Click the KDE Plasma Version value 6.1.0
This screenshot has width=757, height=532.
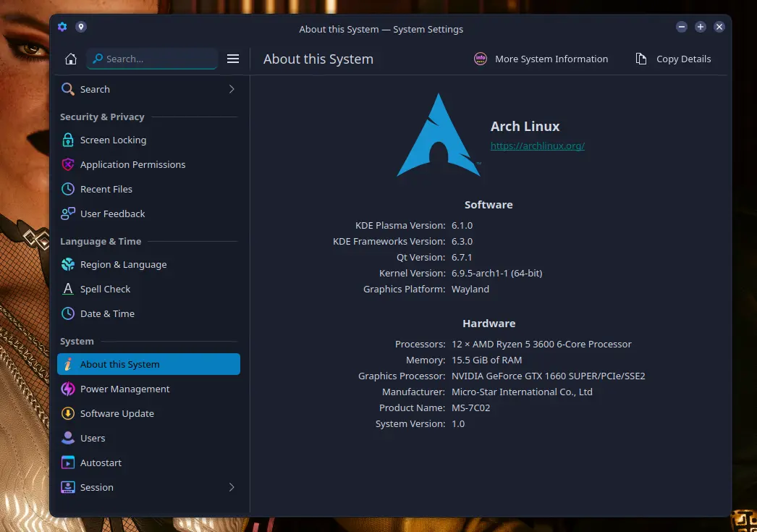coord(462,225)
